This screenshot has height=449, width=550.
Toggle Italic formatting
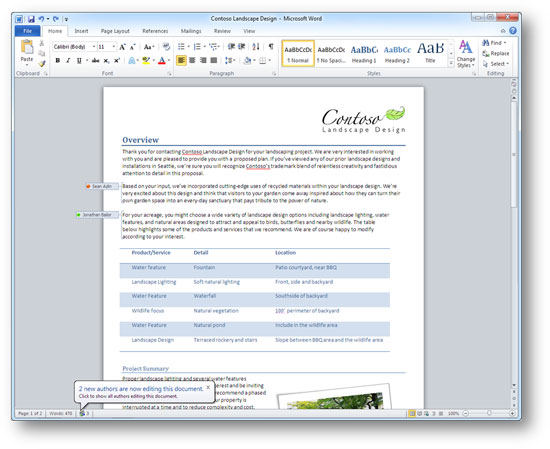tap(68, 61)
